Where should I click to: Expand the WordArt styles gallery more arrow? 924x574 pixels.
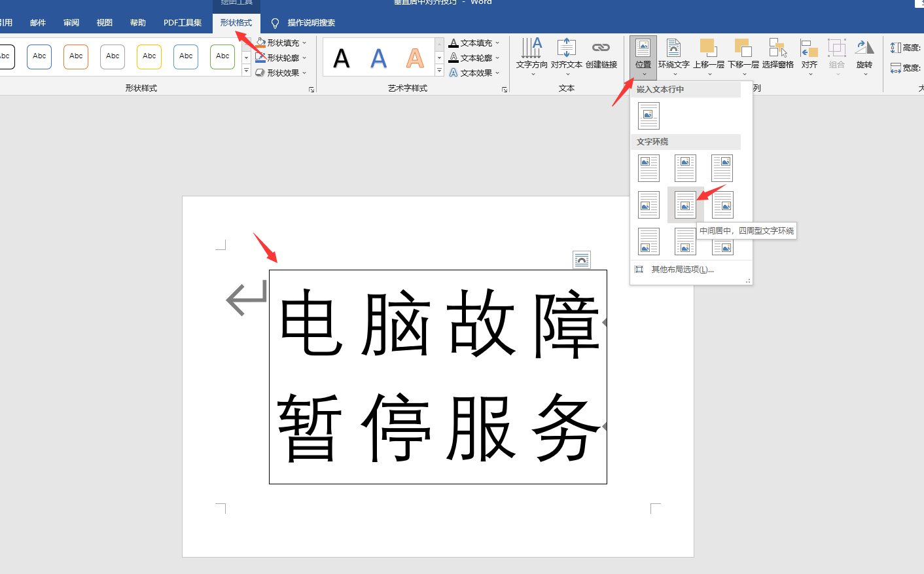[x=440, y=71]
